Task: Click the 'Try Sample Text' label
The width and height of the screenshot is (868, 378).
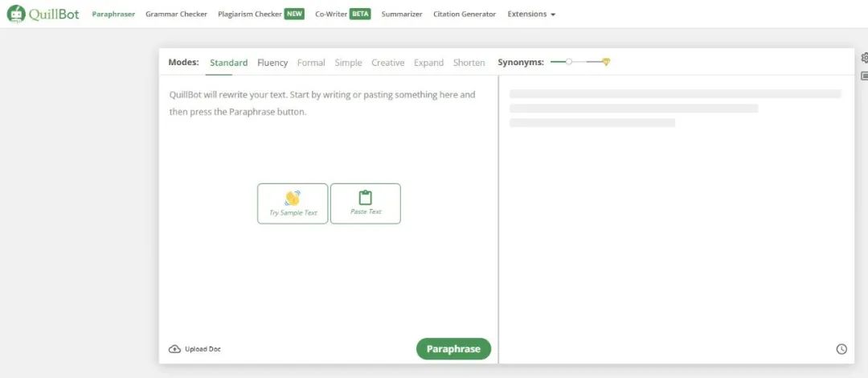Action: pyautogui.click(x=293, y=213)
